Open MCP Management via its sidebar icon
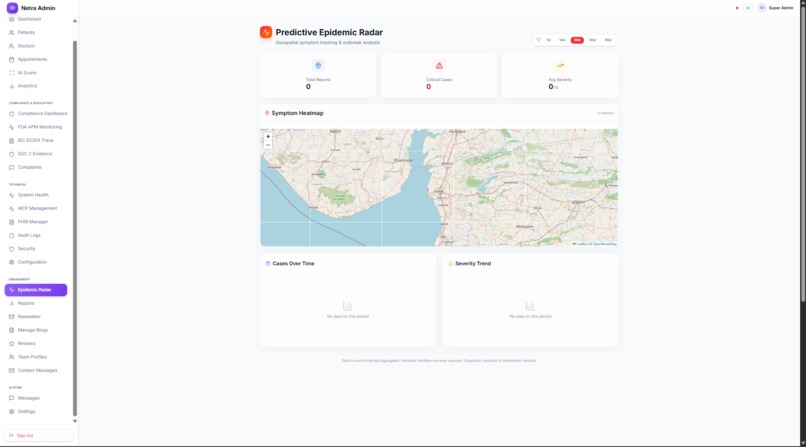Screen dimensions: 806x447 coord(11,208)
